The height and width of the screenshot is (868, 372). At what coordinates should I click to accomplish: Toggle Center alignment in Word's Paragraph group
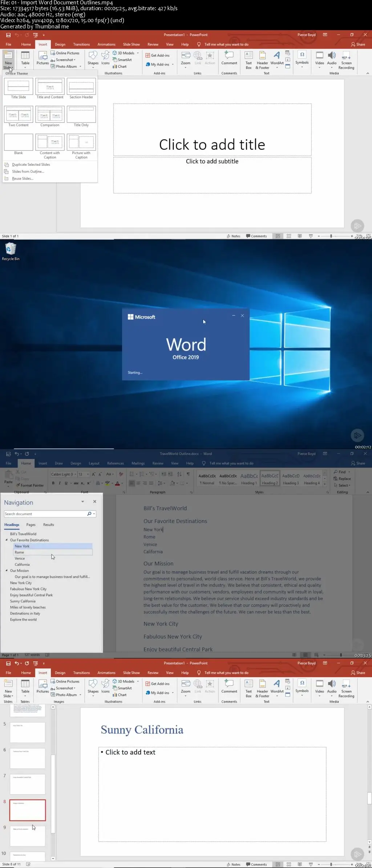138,483
